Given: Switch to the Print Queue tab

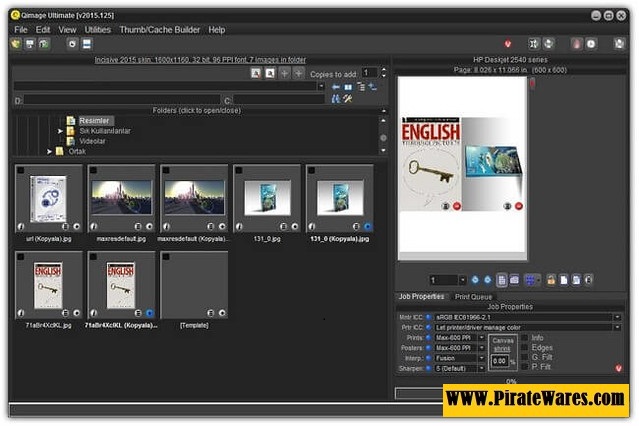Looking at the screenshot, I should (473, 297).
